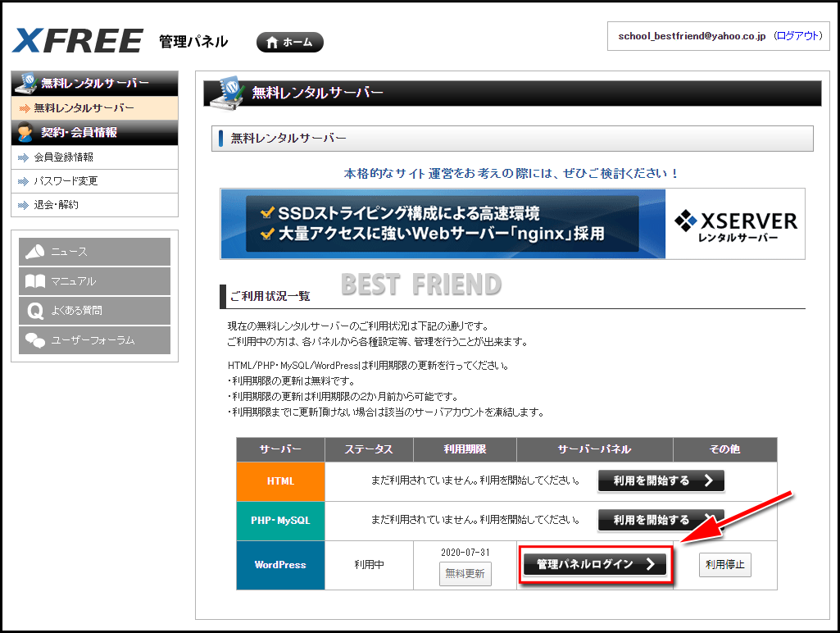Start using PHP・MySQL with 利用を開始する
The width and height of the screenshot is (840, 633).
pos(661,520)
